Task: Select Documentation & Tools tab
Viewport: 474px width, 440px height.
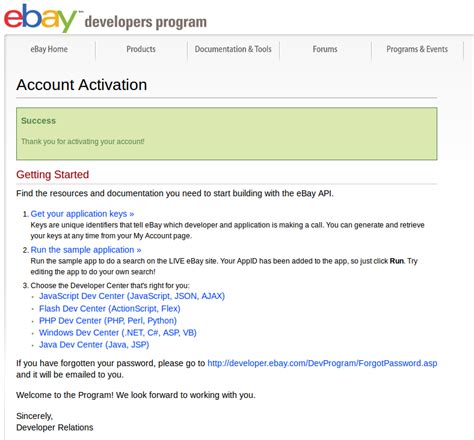Action: coord(233,49)
